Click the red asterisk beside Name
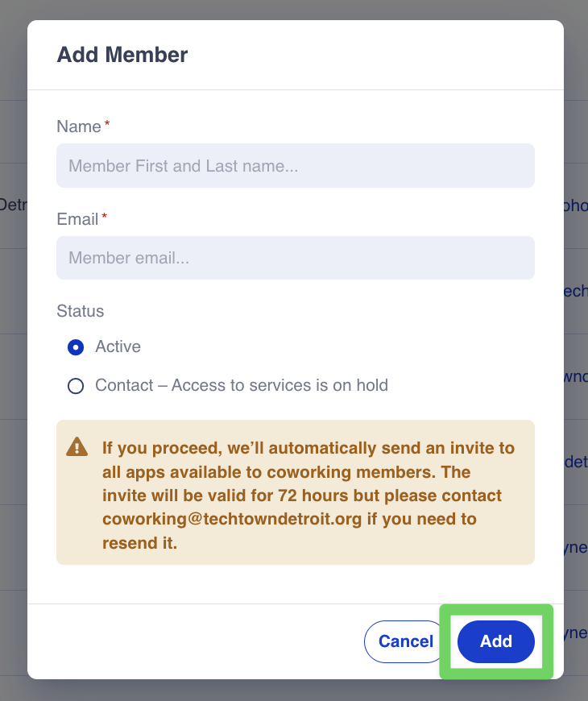588x701 pixels. click(x=107, y=125)
